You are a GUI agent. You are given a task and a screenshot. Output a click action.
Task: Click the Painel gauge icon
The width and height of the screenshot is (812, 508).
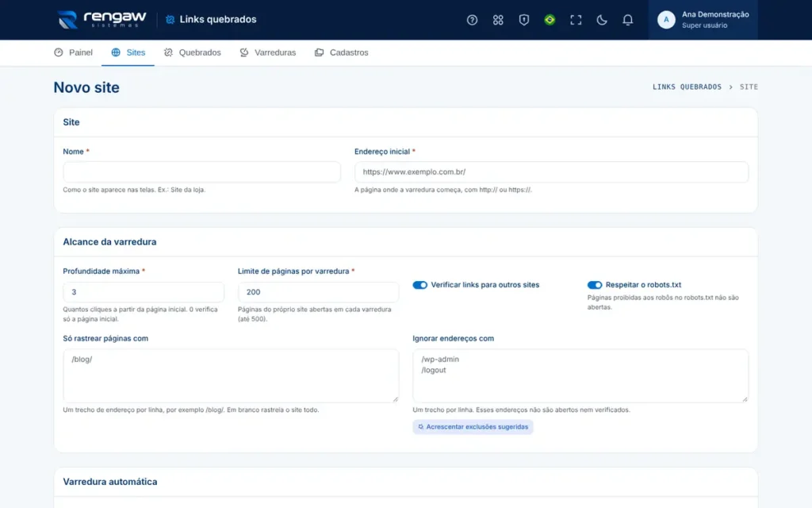[59, 52]
